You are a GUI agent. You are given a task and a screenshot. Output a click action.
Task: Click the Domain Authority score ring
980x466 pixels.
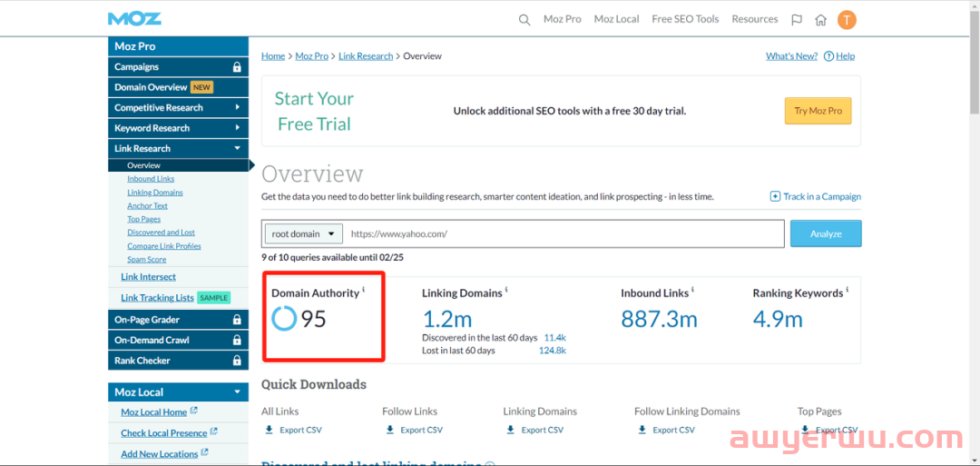[284, 318]
